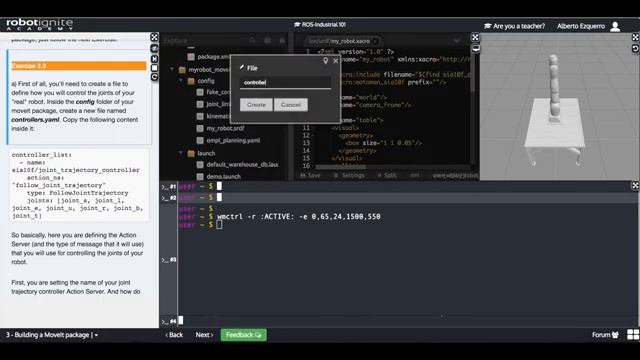Image resolution: width=640 pixels, height=360 pixels.
Task: Open my_robot.srdf in the file tree
Action: (x=225, y=128)
